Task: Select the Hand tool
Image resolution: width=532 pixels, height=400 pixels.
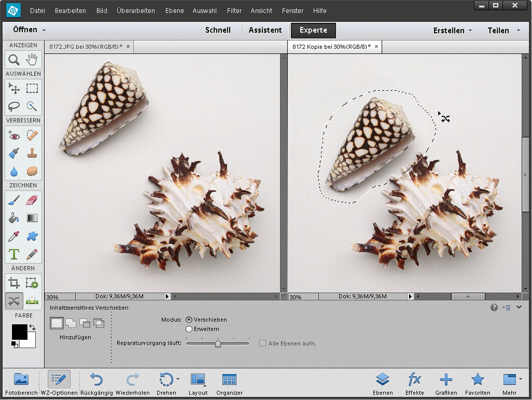Action: pos(32,60)
